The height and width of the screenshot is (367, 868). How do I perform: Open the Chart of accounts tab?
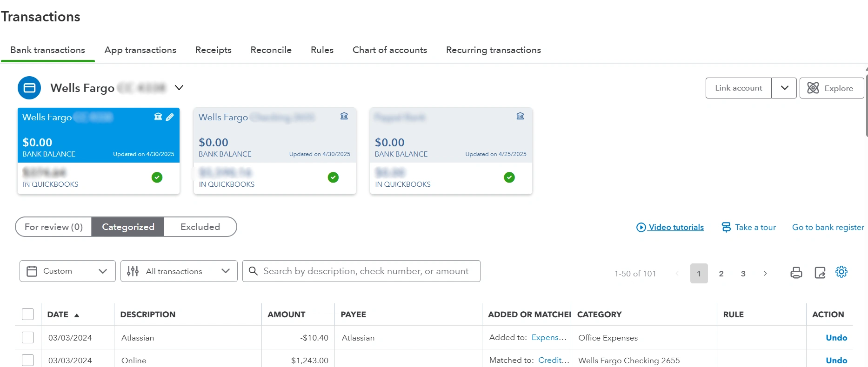tap(389, 50)
